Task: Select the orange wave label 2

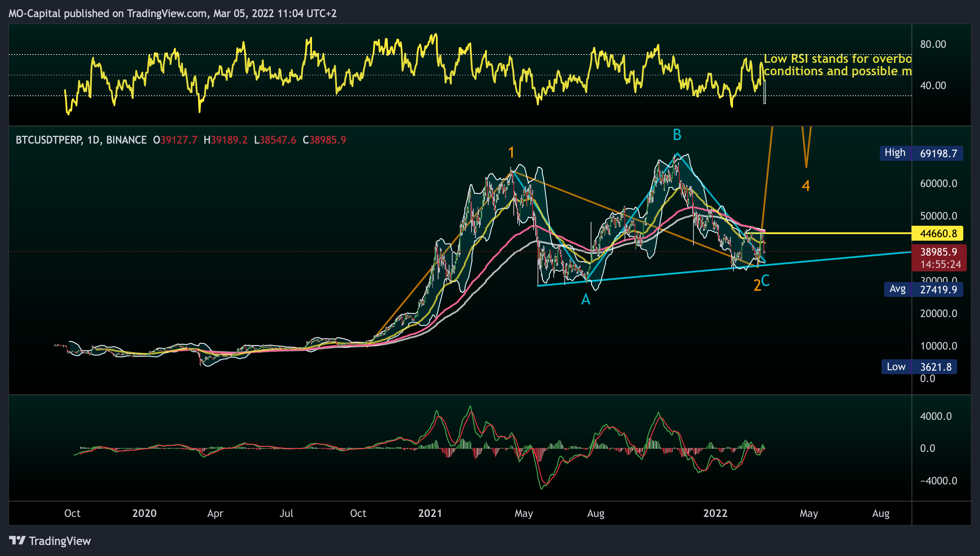Action: click(x=757, y=285)
